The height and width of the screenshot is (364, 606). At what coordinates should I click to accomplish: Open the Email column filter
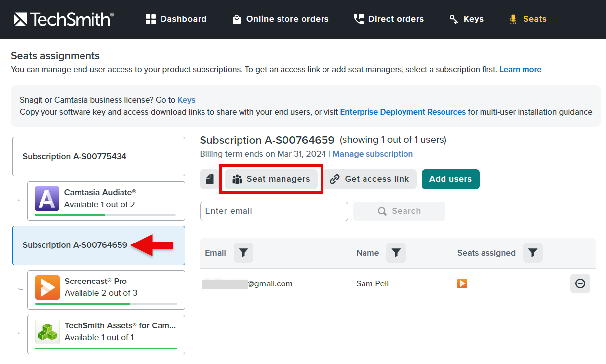click(243, 253)
